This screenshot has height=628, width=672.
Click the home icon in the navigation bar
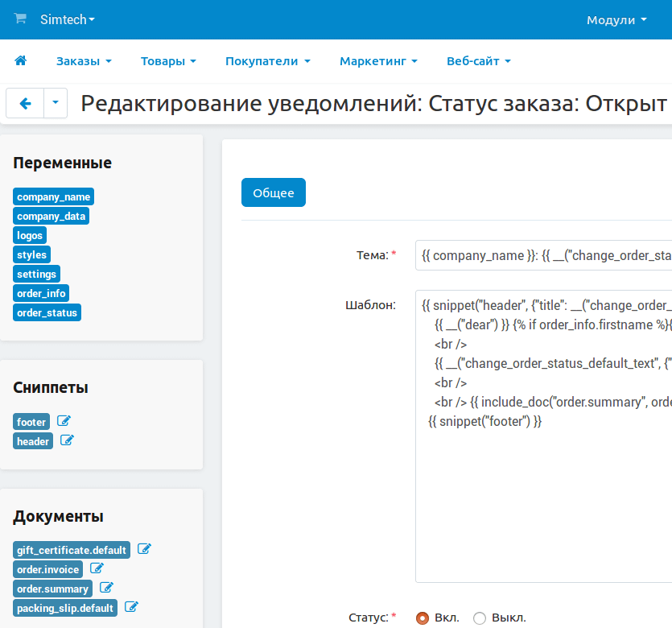coord(20,60)
